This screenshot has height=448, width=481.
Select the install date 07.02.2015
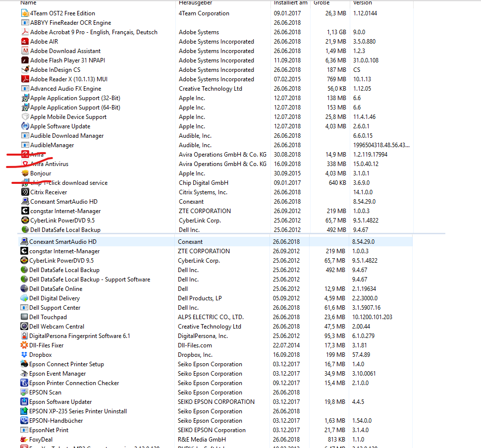point(287,79)
